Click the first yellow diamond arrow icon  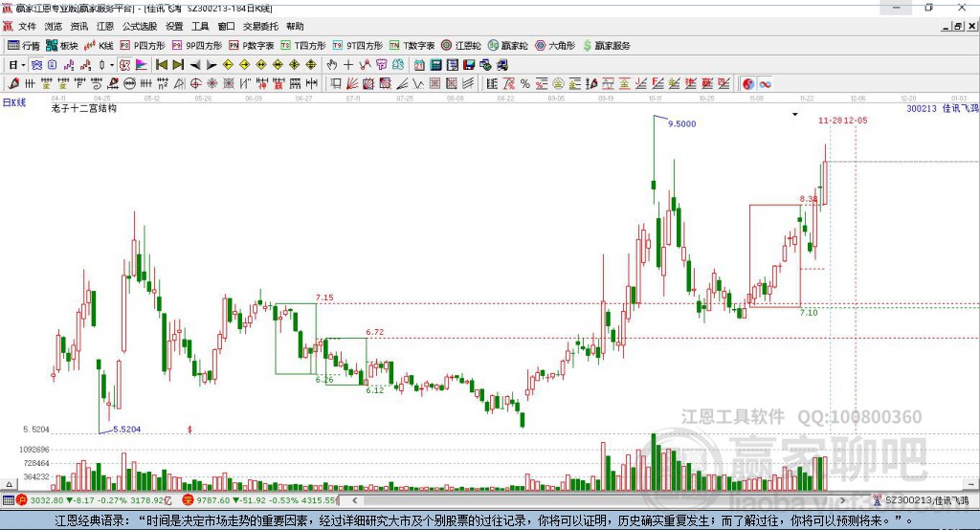click(228, 65)
